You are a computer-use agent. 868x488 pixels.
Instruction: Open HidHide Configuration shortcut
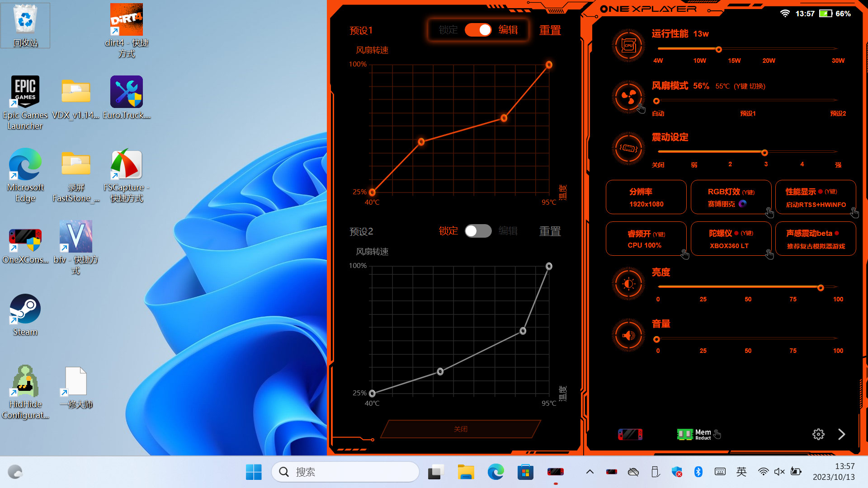point(25,392)
